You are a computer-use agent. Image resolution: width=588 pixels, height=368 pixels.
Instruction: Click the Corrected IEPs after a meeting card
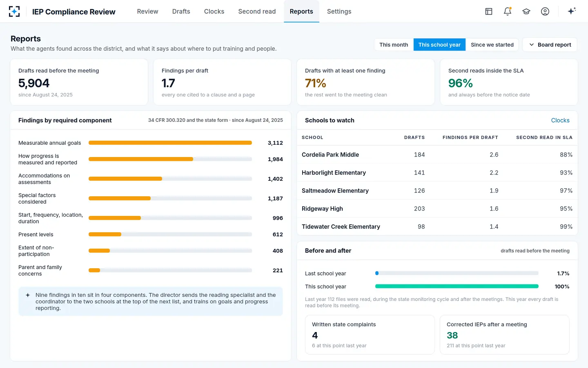(x=504, y=334)
